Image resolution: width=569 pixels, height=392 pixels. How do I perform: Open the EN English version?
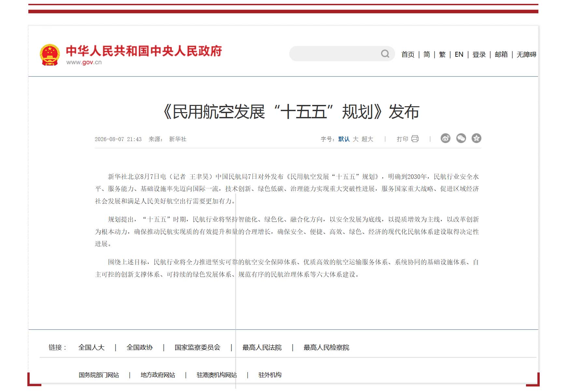tap(459, 54)
